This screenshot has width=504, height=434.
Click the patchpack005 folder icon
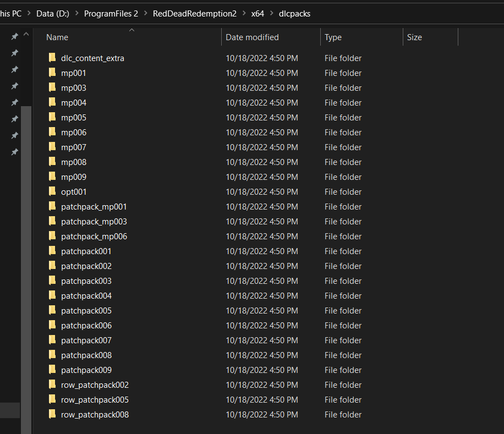click(x=52, y=310)
